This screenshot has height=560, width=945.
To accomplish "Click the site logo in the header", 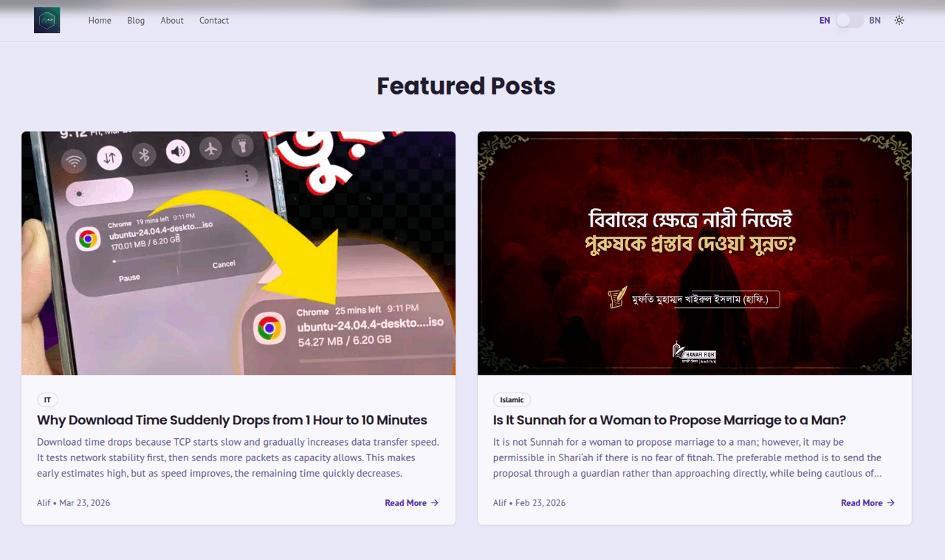I will click(x=47, y=20).
